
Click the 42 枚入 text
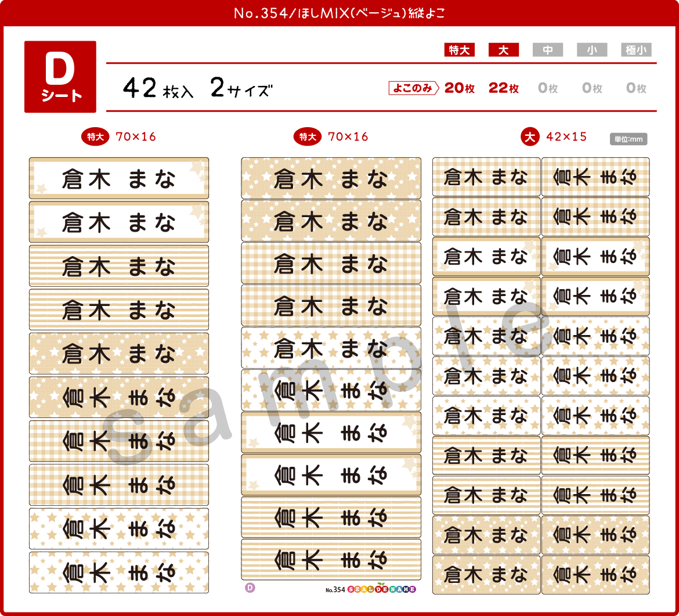158,88
